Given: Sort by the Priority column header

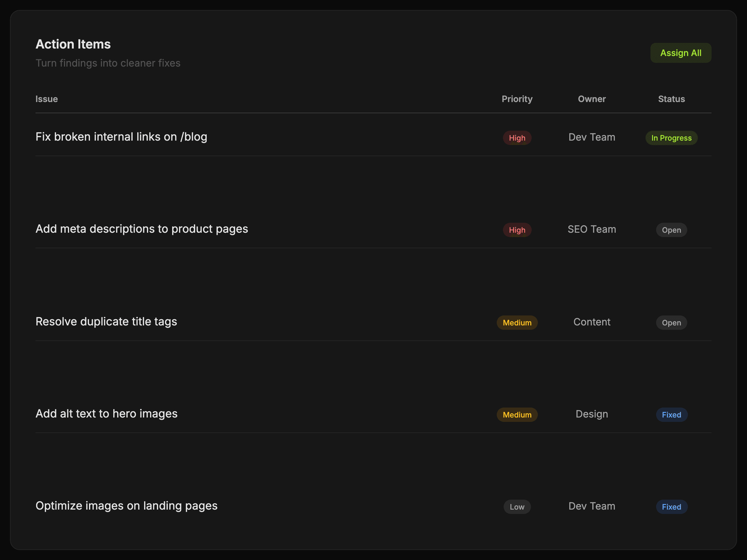Looking at the screenshot, I should 517,99.
